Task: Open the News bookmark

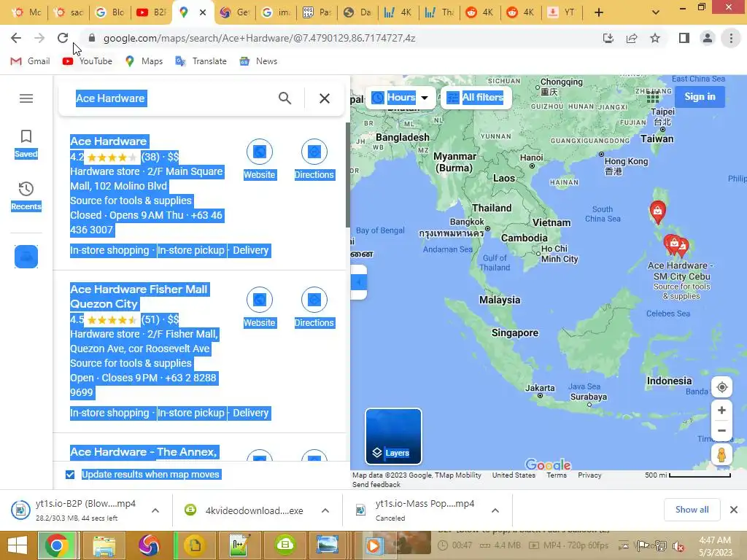Action: click(259, 61)
